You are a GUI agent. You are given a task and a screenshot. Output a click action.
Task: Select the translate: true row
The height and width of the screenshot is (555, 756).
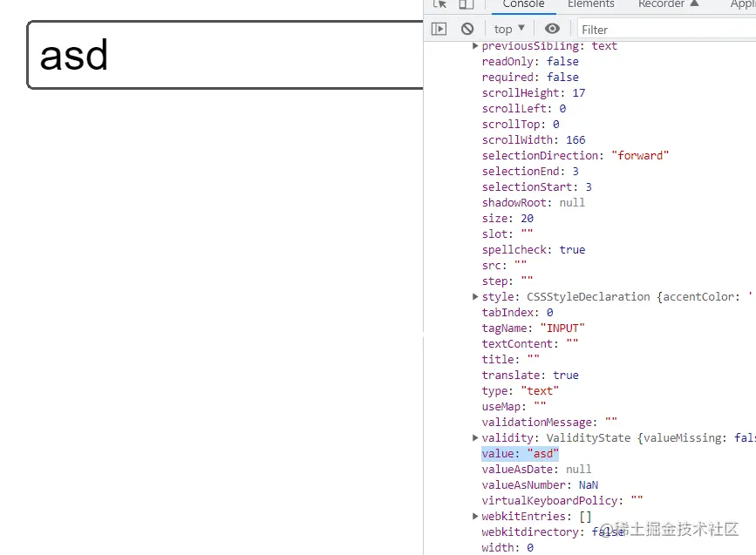[x=530, y=376]
